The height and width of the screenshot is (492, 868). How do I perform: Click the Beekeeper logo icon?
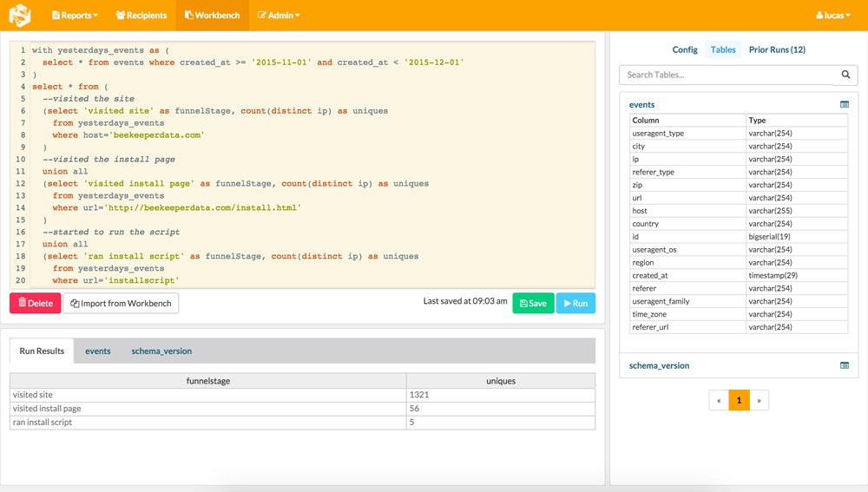click(19, 15)
